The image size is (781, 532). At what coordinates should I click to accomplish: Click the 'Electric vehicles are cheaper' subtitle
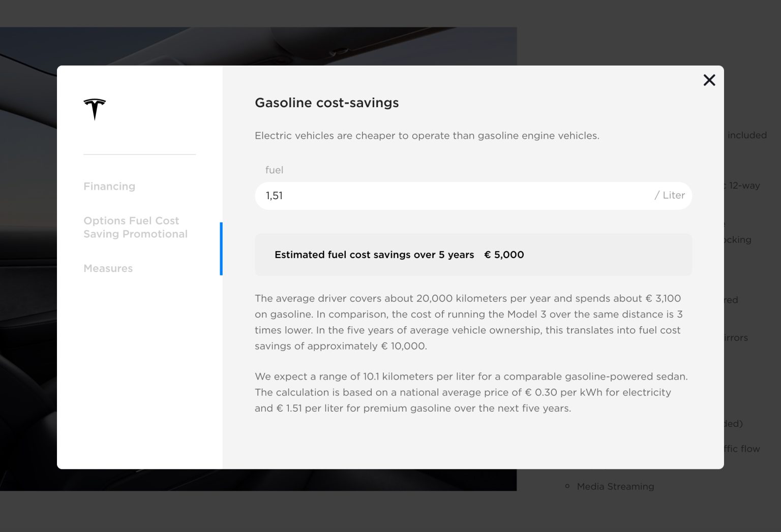click(x=427, y=136)
